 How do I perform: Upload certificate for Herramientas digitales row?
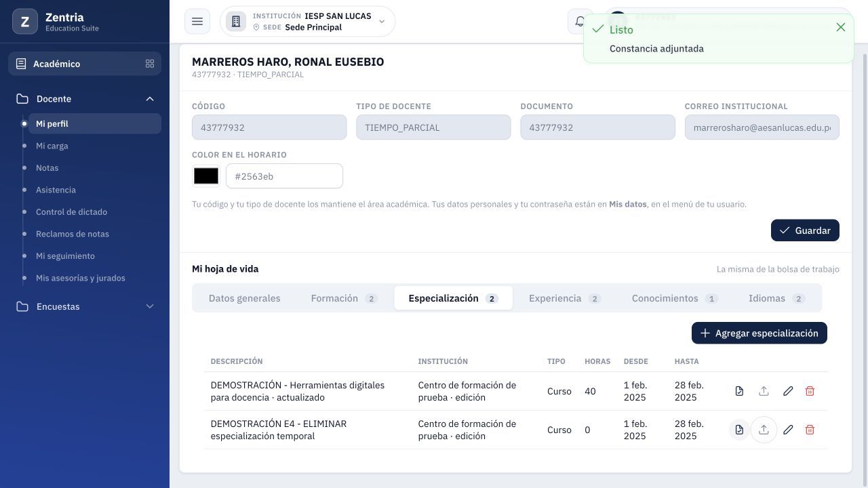[764, 391]
